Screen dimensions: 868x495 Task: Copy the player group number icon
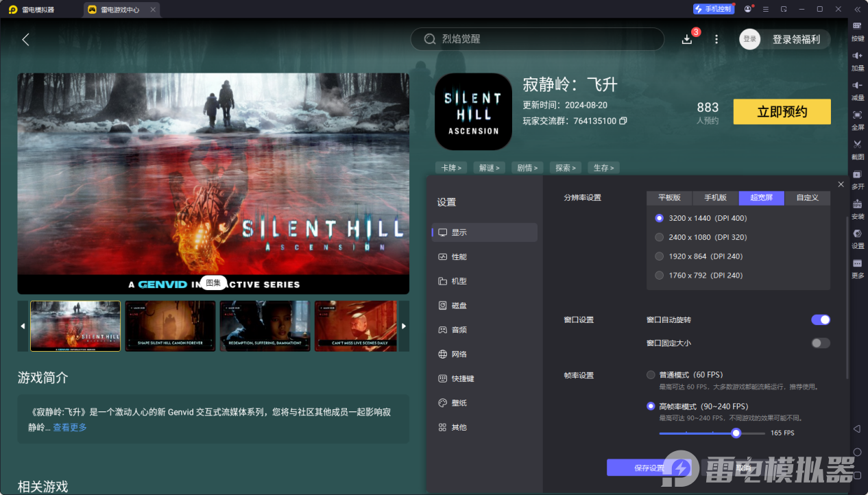coord(623,121)
